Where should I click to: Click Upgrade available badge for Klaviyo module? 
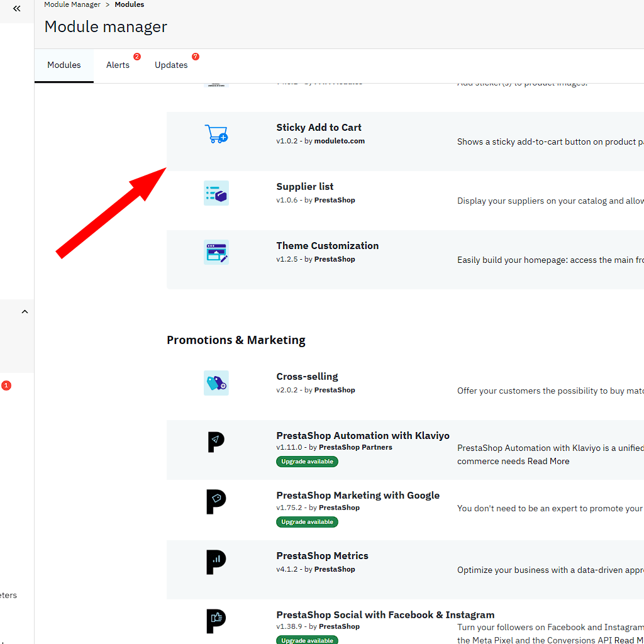(307, 462)
